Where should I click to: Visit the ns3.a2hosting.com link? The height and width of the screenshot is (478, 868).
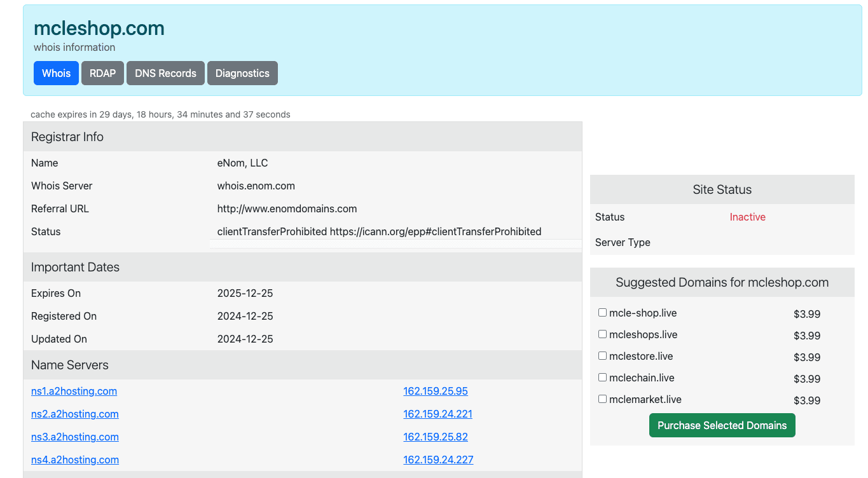click(74, 437)
